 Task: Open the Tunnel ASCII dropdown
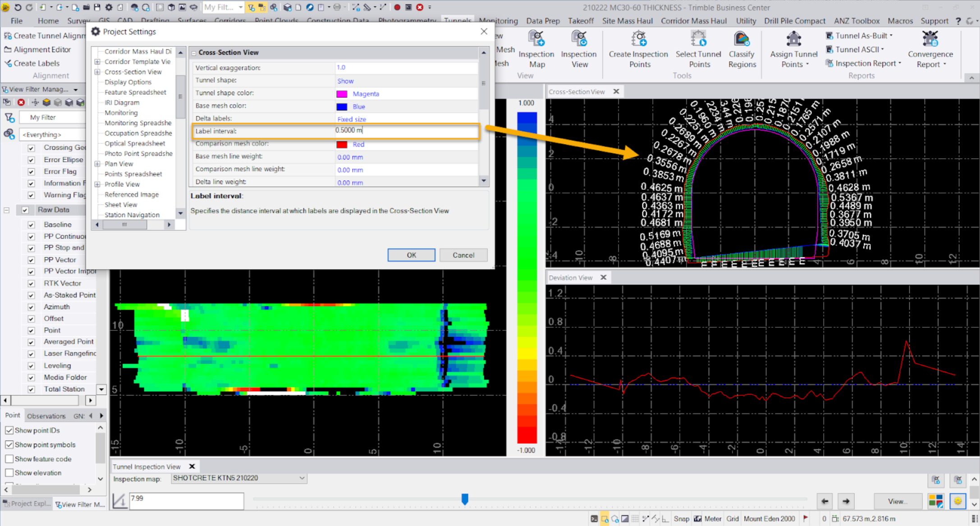(855, 50)
